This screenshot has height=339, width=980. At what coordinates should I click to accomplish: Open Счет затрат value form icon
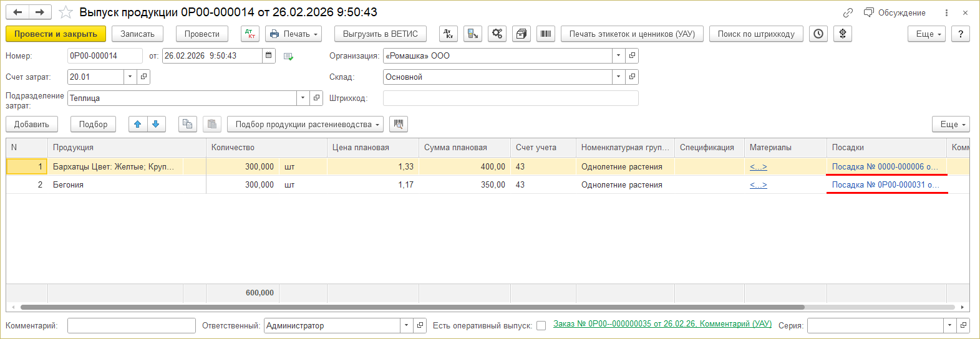click(x=143, y=77)
